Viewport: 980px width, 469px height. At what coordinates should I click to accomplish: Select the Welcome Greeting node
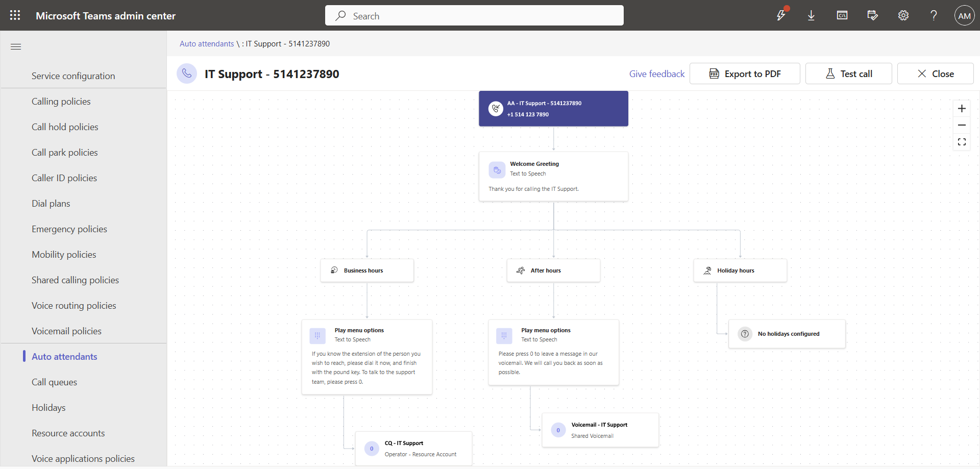553,176
